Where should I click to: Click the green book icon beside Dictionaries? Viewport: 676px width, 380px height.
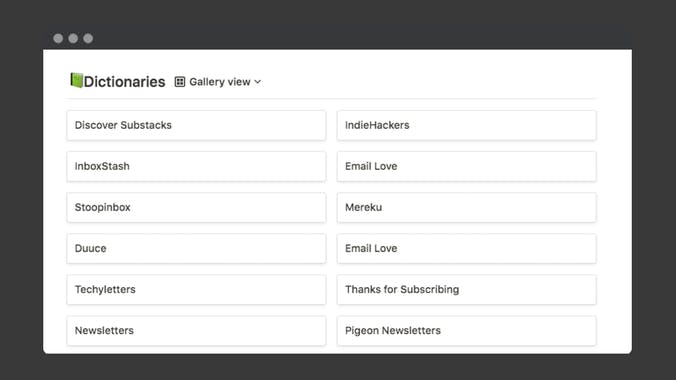coord(76,80)
